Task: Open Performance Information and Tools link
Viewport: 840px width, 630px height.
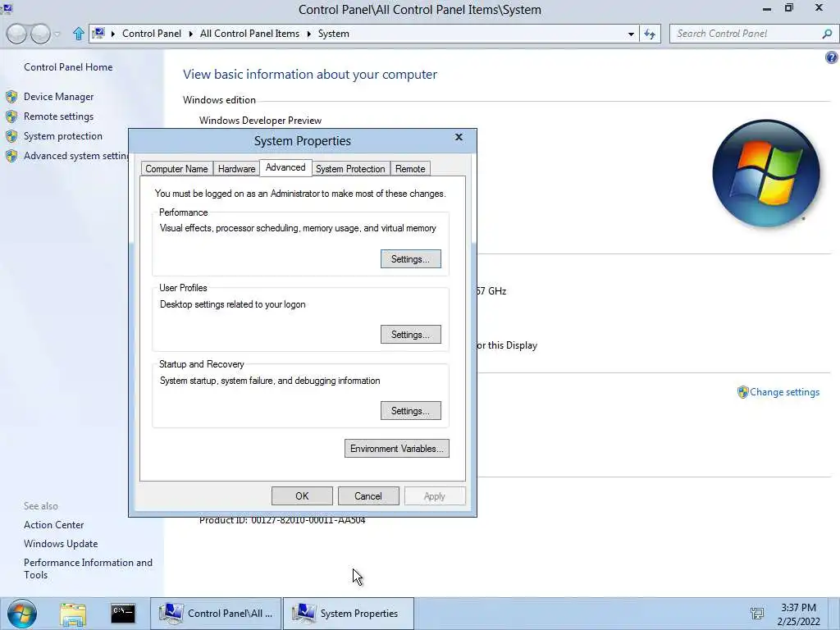Action: (88, 568)
